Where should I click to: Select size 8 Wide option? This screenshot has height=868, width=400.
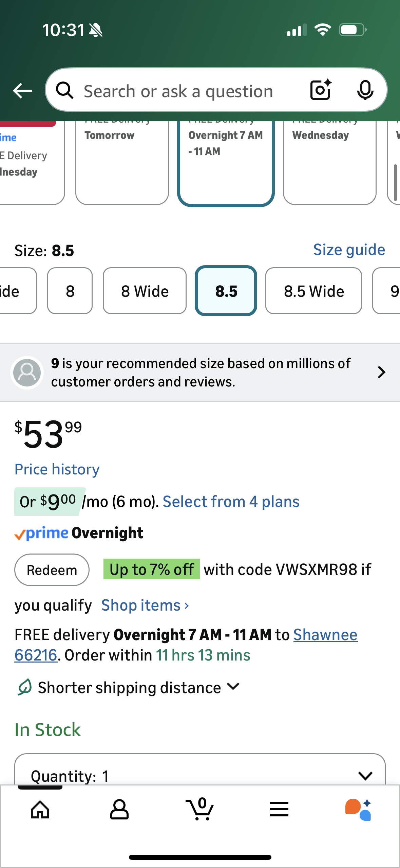(x=145, y=291)
